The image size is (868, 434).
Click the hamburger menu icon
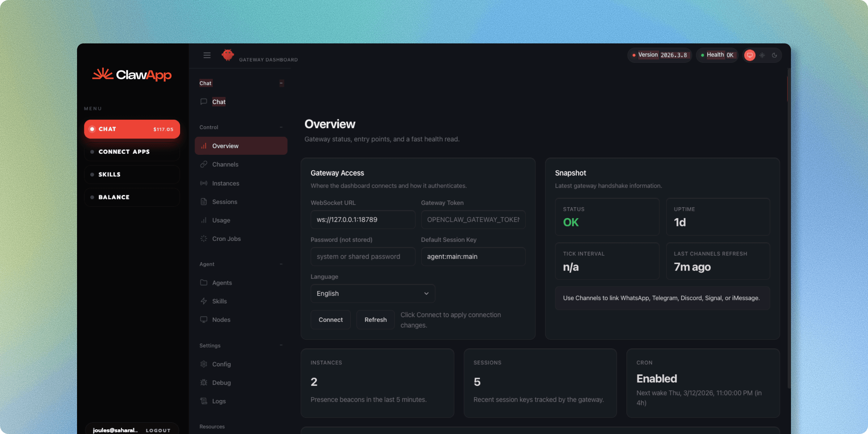tap(207, 55)
